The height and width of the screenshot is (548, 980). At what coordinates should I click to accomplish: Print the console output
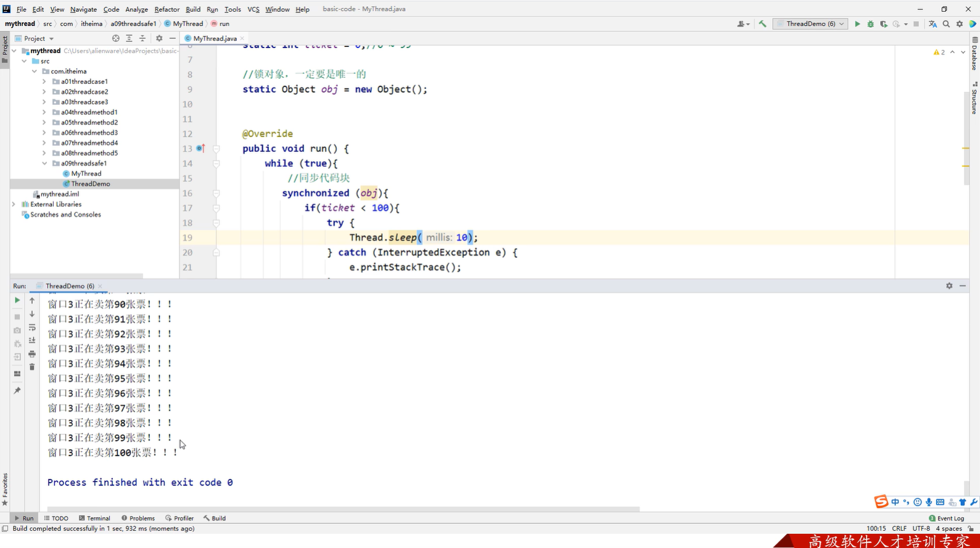click(32, 354)
